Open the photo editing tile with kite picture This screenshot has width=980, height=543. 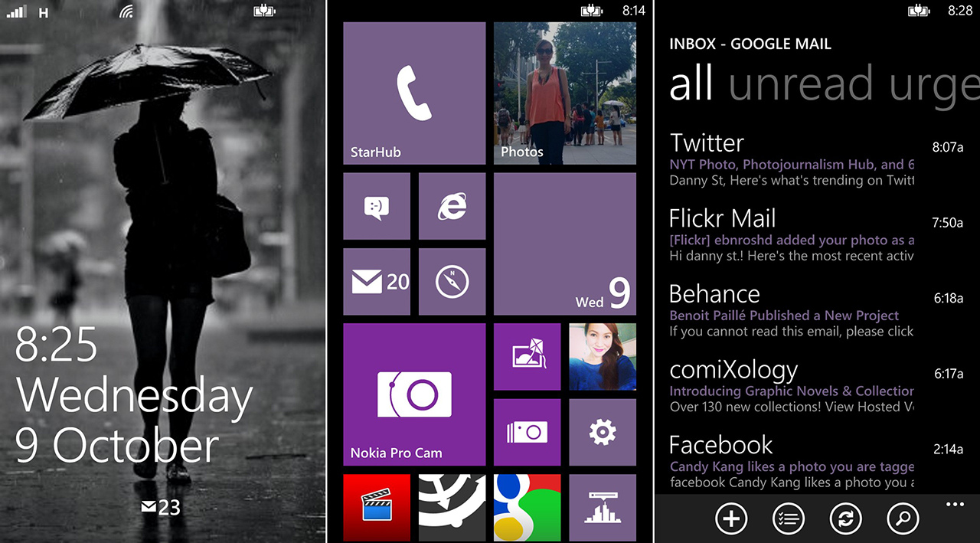(x=528, y=357)
